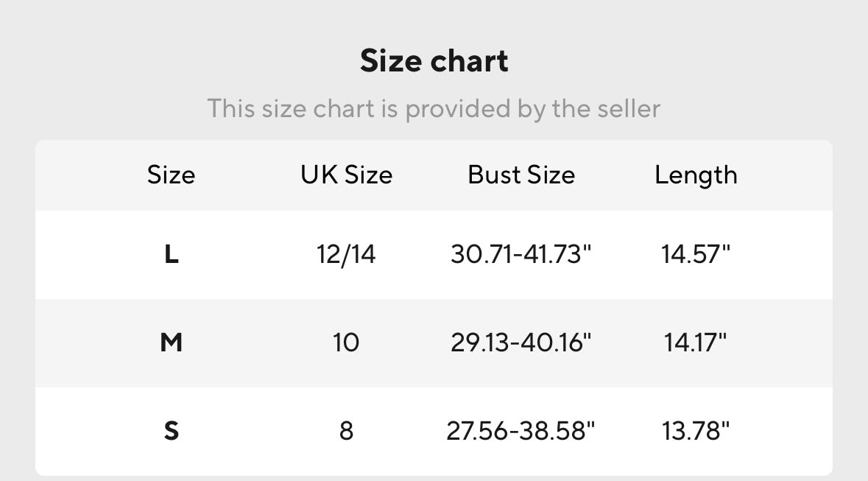Viewport: 868px width, 481px height.
Task: Click "This" at the subtitle start
Action: pos(230,109)
